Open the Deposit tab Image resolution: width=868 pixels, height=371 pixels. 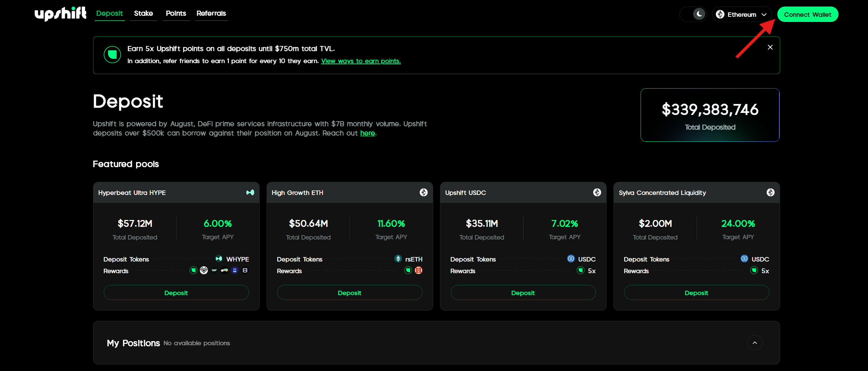click(x=109, y=13)
